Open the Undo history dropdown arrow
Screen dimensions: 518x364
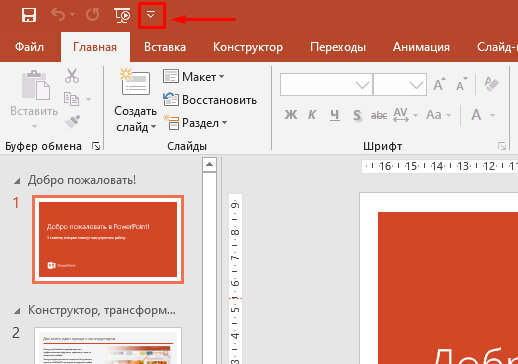pyautogui.click(x=73, y=15)
